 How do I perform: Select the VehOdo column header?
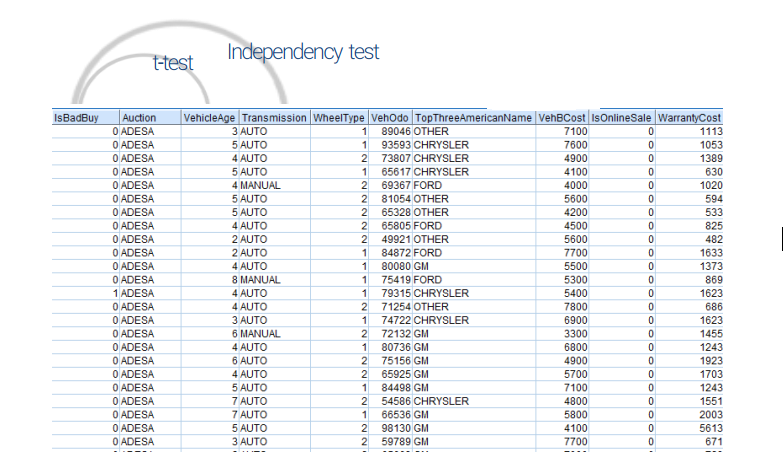click(x=390, y=118)
